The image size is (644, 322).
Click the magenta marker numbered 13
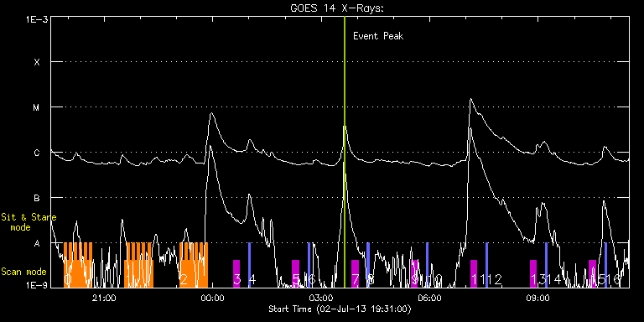click(x=533, y=273)
